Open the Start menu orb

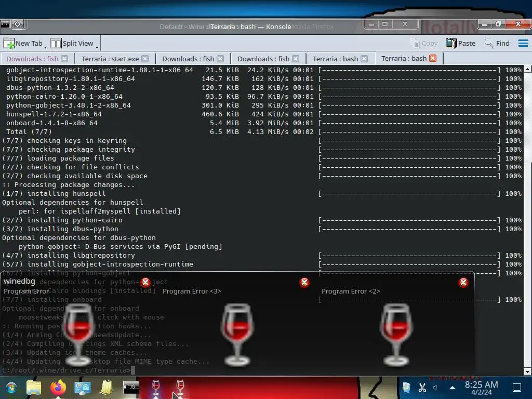11,388
